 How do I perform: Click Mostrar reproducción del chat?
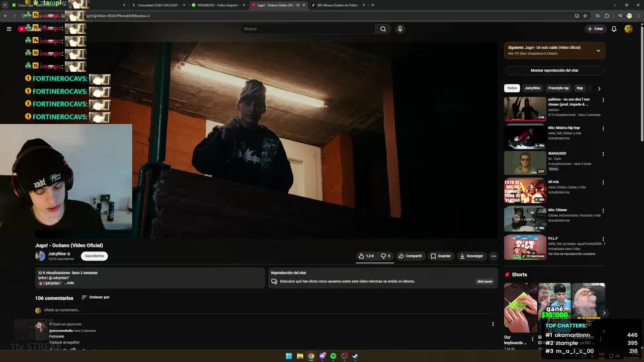click(554, 70)
